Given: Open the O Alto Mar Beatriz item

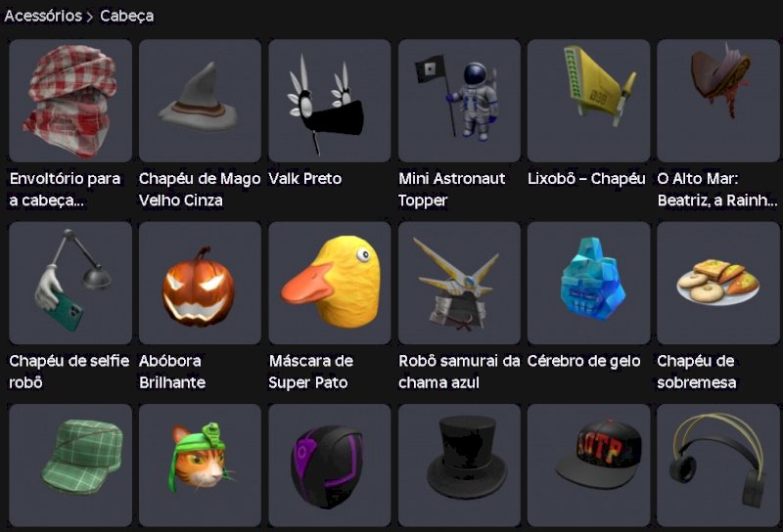Looking at the screenshot, I should (x=718, y=101).
